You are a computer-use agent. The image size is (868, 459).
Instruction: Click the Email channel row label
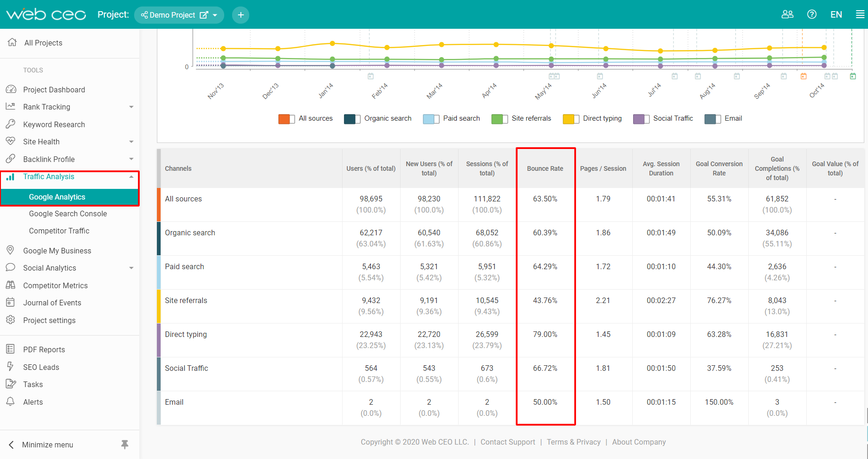coord(174,402)
